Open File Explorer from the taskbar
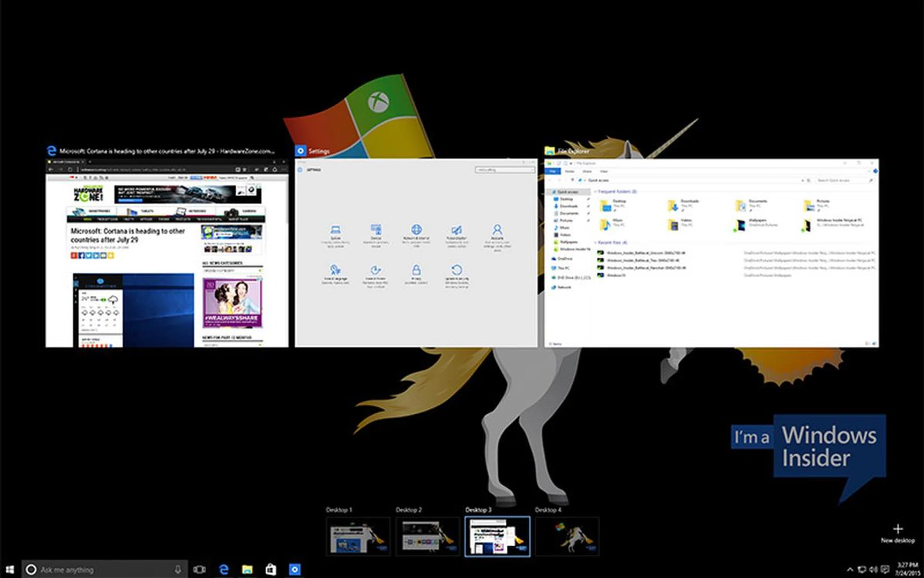Viewport: 924px width, 578px height. click(247, 569)
